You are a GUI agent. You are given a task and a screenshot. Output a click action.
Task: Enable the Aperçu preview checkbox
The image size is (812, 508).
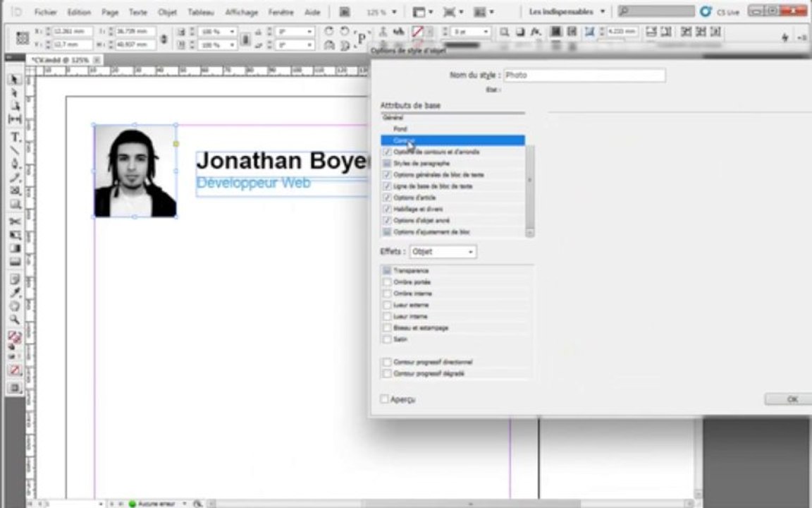point(384,399)
